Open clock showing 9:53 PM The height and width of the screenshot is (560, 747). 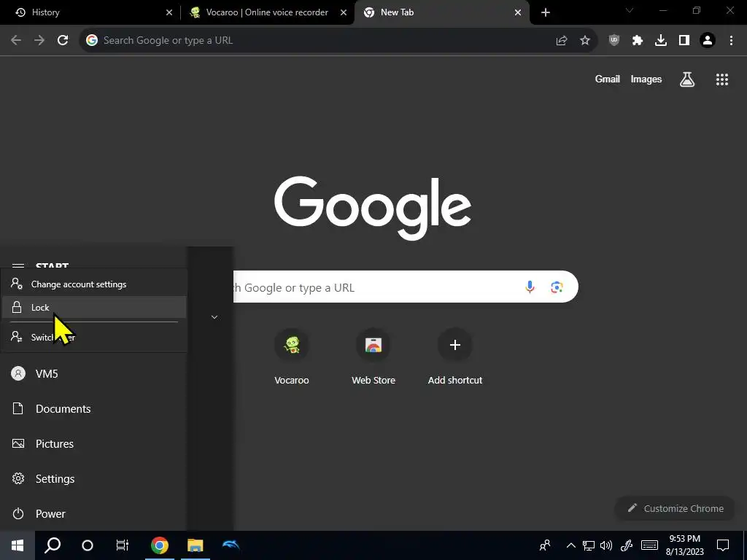coord(684,545)
